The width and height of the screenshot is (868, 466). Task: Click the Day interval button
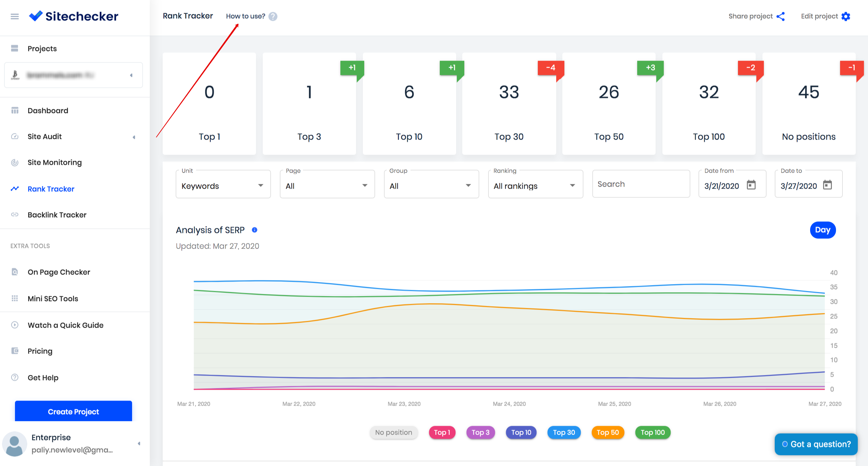[822, 230]
